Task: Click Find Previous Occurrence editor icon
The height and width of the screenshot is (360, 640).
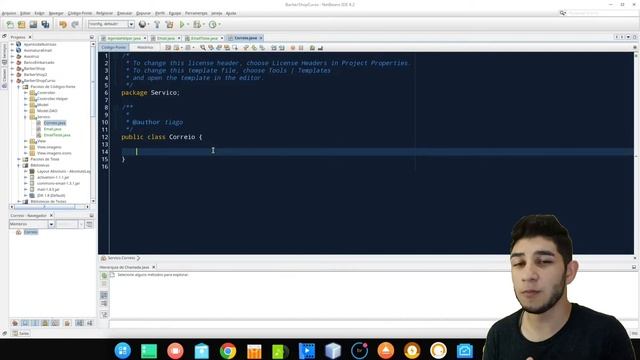Action: 211,48
